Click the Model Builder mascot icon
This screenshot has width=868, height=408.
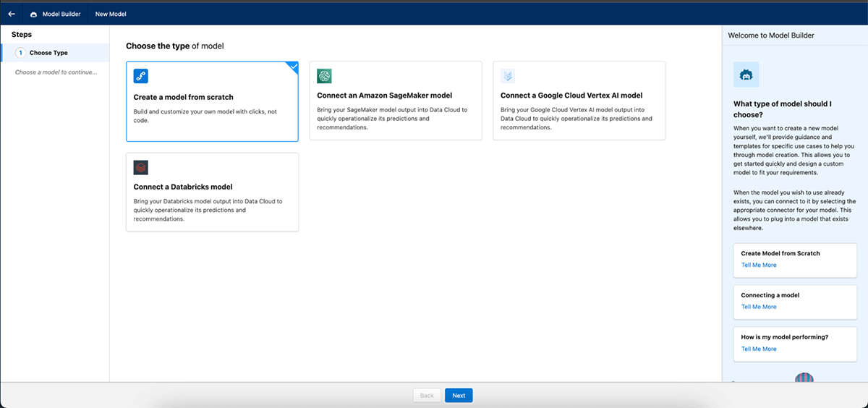746,75
